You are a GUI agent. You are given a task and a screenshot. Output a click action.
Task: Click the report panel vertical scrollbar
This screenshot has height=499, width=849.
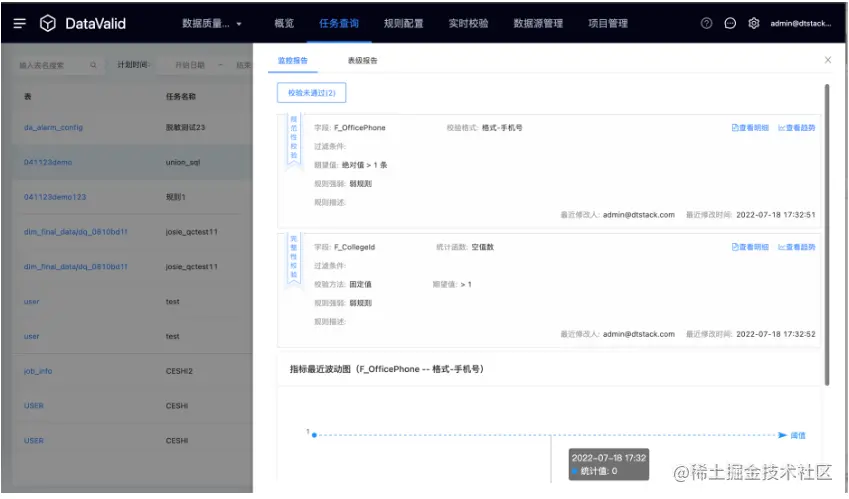(827, 234)
